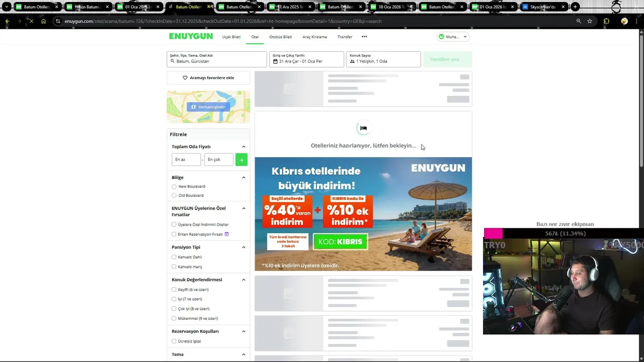Click the En az price input
Screen dimensions: 644x362
(186, 159)
